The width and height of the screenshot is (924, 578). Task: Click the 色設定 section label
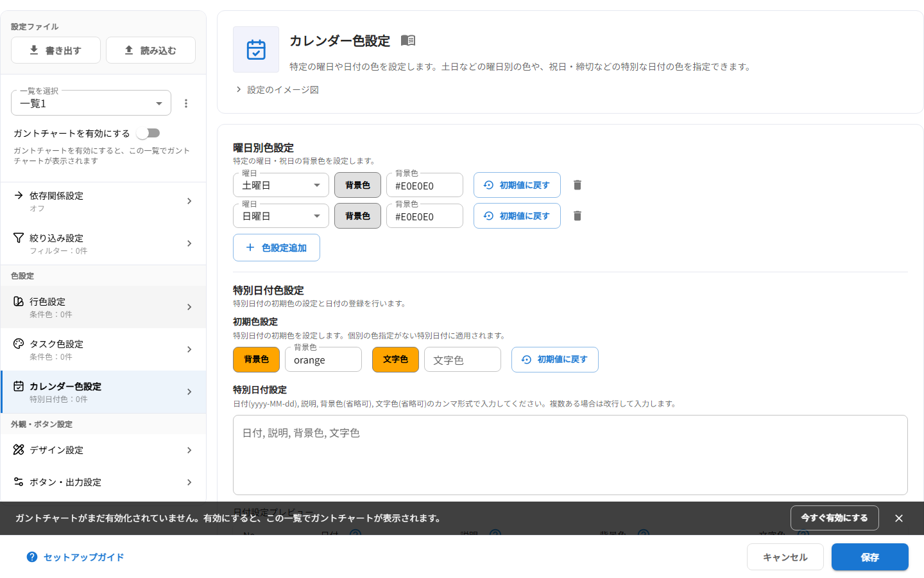click(x=22, y=276)
